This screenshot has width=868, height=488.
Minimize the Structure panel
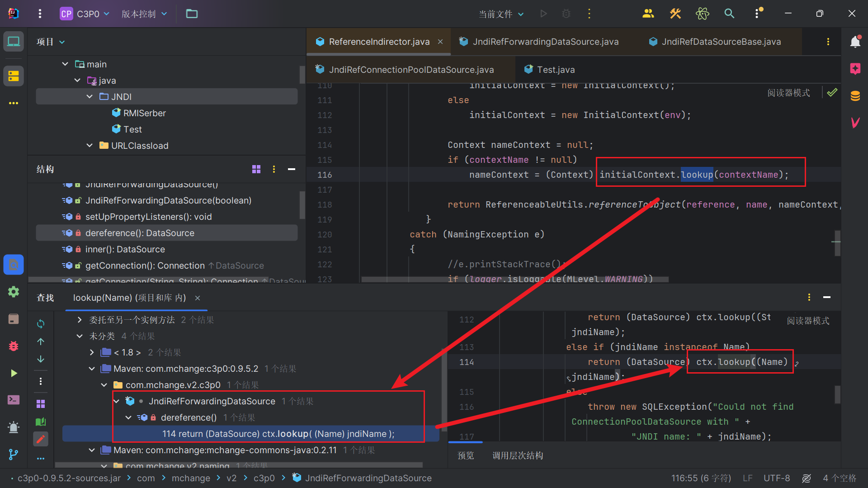point(292,169)
